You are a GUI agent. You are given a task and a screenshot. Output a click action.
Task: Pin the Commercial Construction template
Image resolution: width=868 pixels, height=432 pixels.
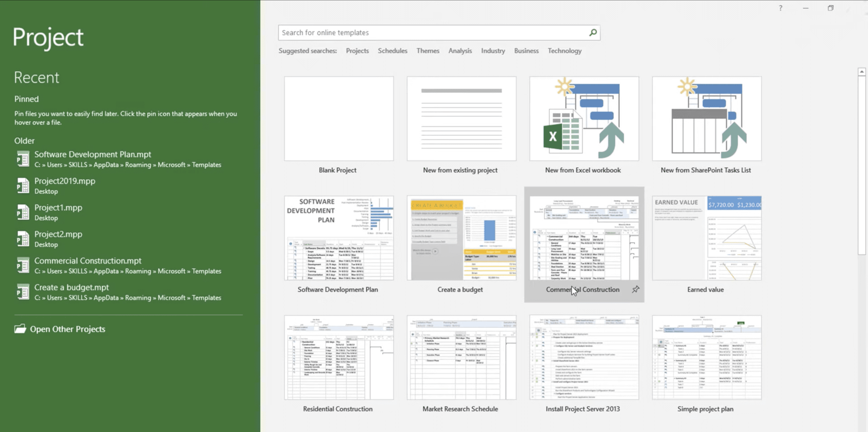pos(635,289)
